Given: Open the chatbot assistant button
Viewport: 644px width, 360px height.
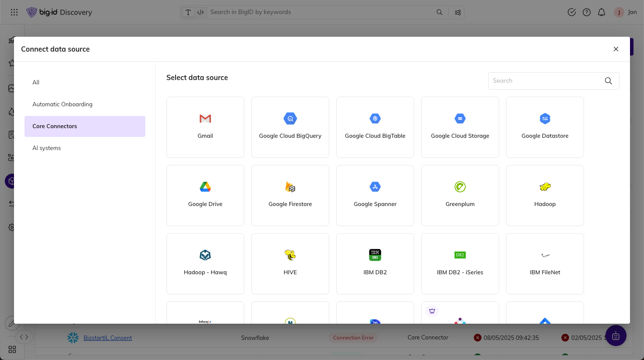Looking at the screenshot, I should tap(616, 336).
